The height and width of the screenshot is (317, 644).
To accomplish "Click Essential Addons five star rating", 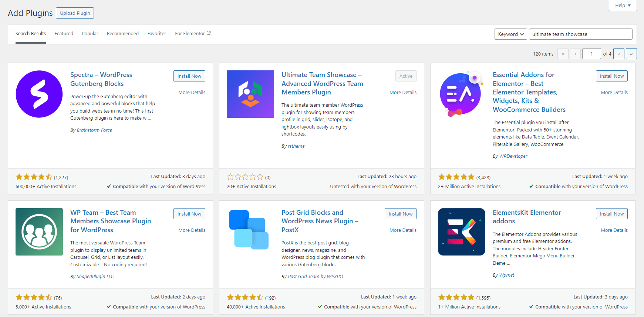I will (456, 177).
